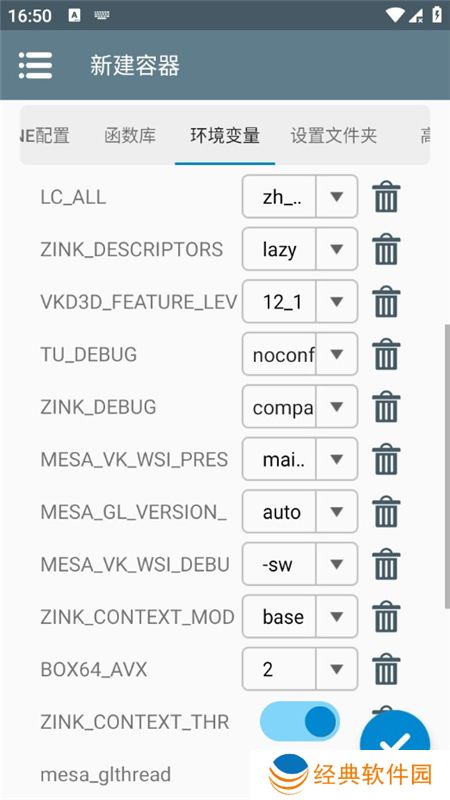Switch to the 设置文件夹 tab

pos(334,136)
